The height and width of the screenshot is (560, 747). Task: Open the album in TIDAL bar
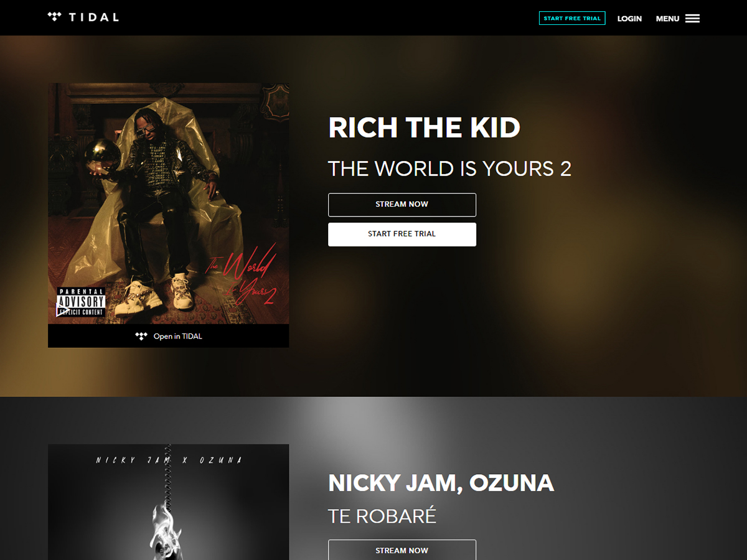[x=168, y=336]
